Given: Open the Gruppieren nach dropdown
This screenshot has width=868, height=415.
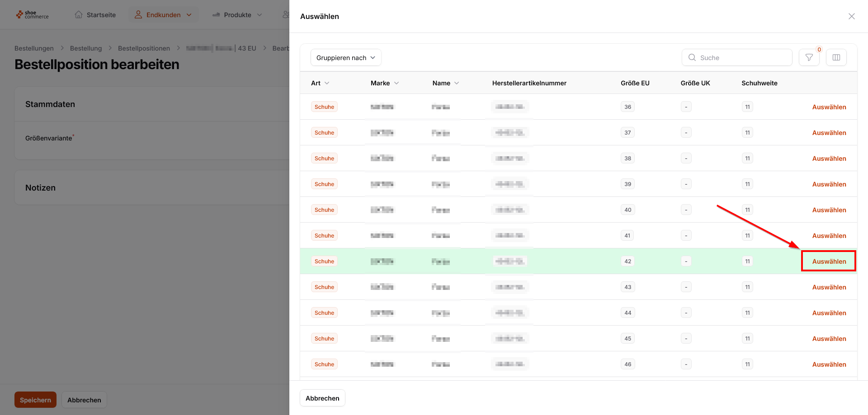Looking at the screenshot, I should [x=346, y=57].
